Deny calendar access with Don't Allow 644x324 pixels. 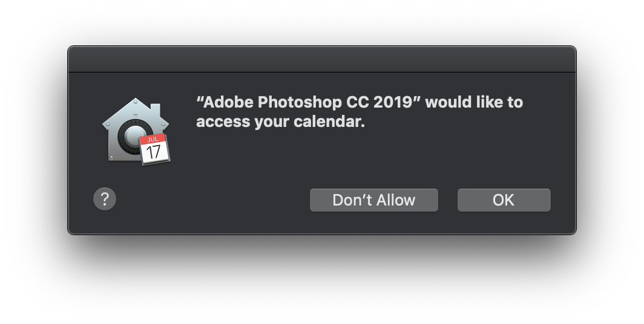[x=374, y=200]
